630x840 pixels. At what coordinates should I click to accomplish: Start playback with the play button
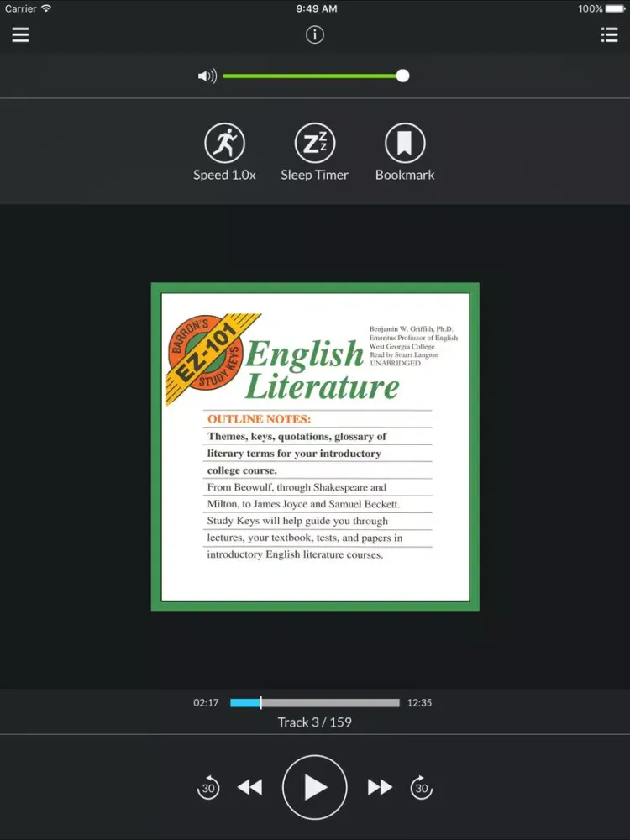tap(314, 788)
